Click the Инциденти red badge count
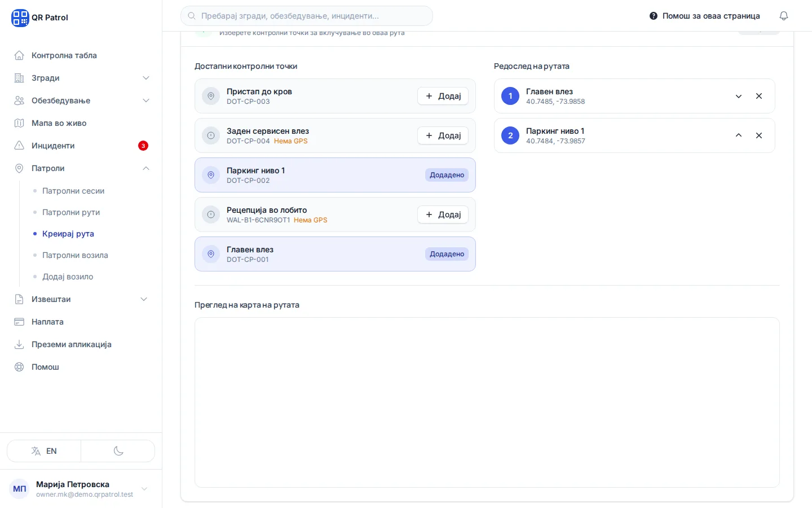Screen dimensions: 812x508 143,146
